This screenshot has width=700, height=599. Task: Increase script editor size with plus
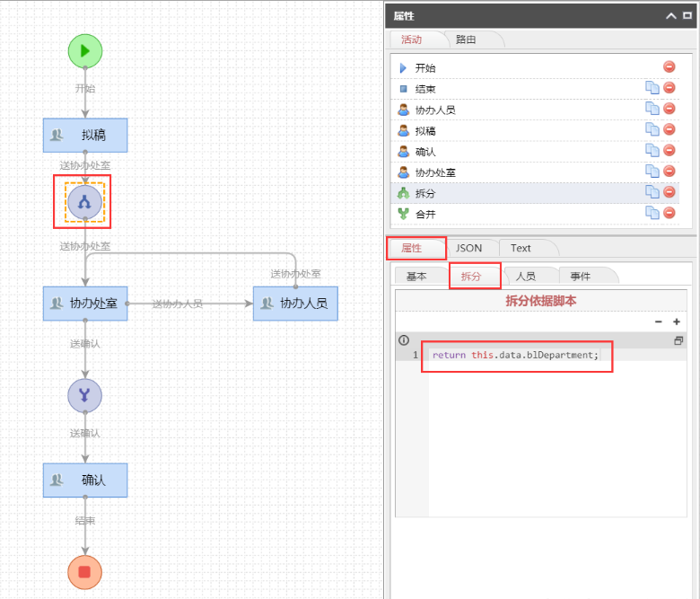point(677,322)
